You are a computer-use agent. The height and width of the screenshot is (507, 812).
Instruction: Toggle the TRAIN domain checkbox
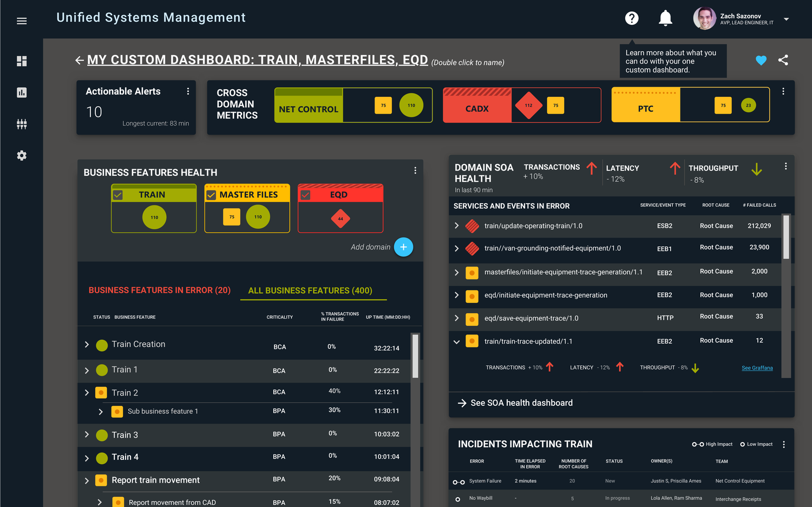click(118, 195)
